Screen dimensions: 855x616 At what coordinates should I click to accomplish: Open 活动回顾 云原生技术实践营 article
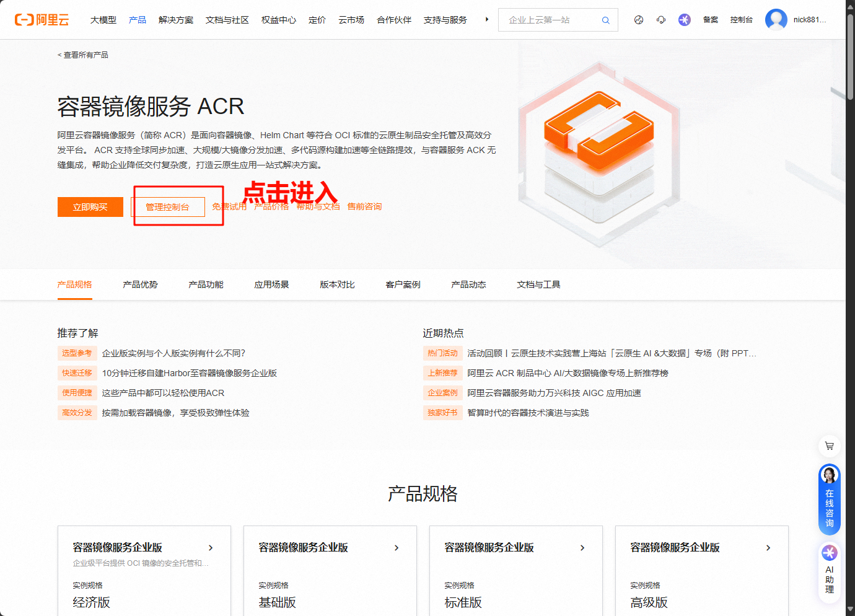point(612,353)
